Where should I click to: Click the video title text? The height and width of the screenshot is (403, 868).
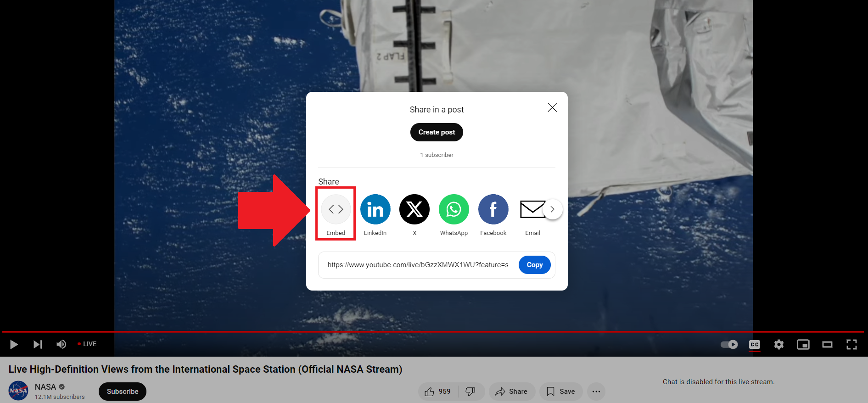205,369
